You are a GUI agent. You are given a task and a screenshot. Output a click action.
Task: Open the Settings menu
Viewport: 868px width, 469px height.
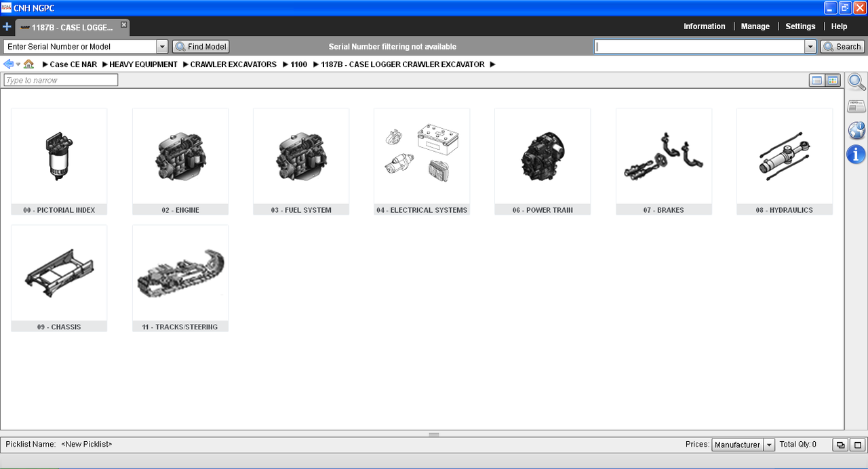click(x=800, y=26)
